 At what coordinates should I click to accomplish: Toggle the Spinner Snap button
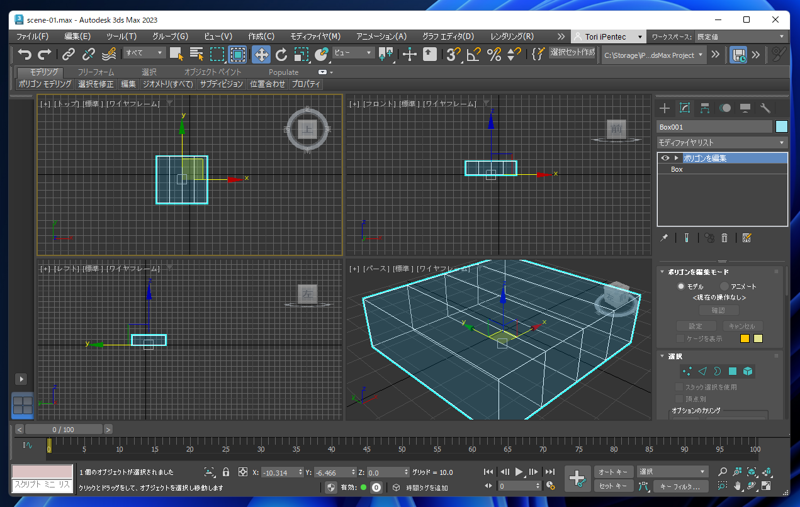(514, 54)
